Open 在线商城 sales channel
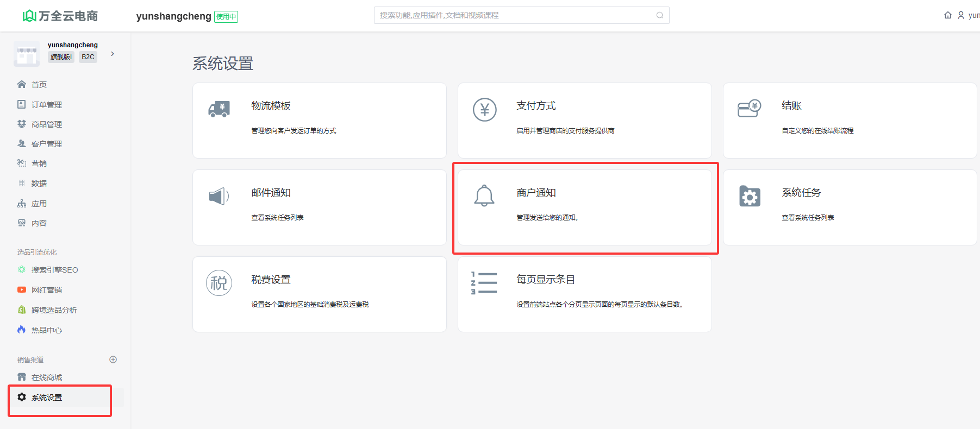Screen dimensions: 980x429 point(46,377)
